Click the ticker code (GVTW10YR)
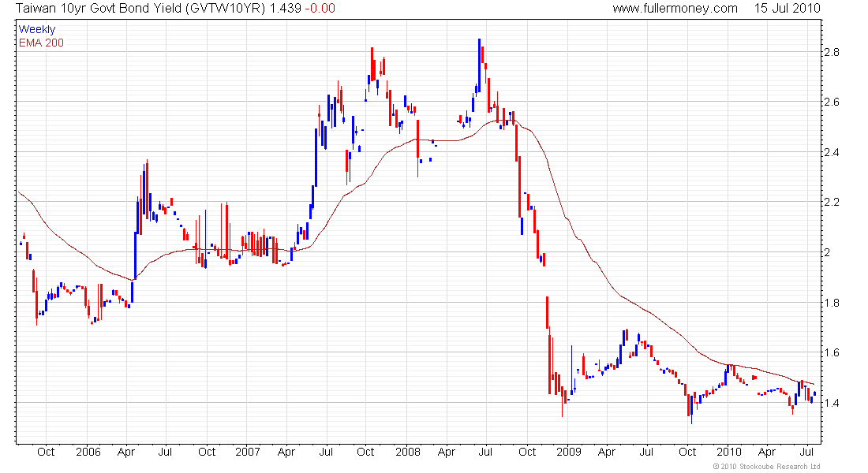 227,9
